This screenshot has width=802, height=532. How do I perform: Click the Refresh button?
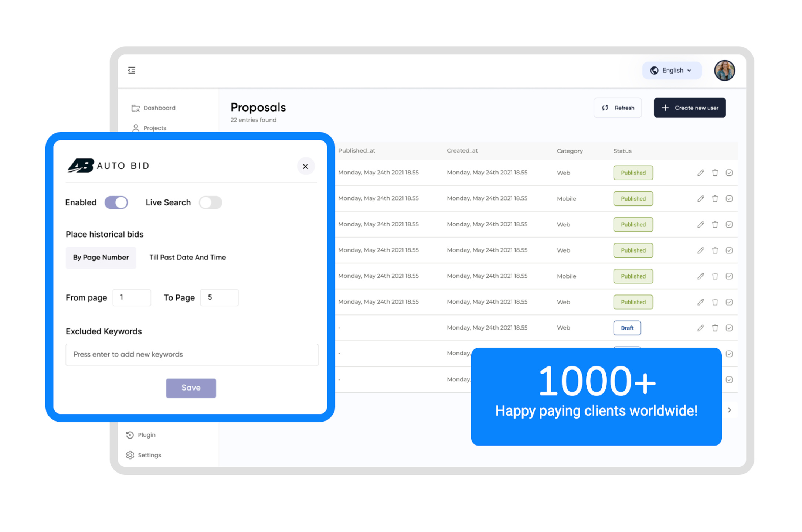point(618,108)
